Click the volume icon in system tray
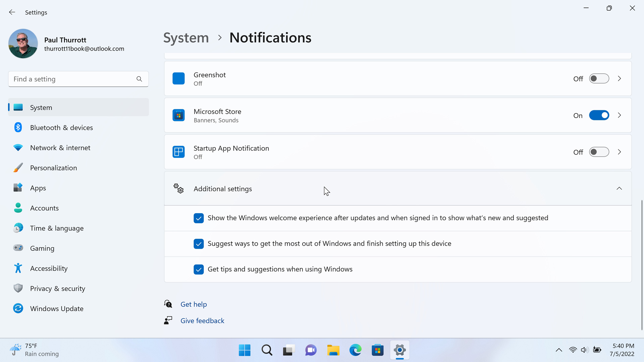This screenshot has width=644, height=362. point(584,350)
